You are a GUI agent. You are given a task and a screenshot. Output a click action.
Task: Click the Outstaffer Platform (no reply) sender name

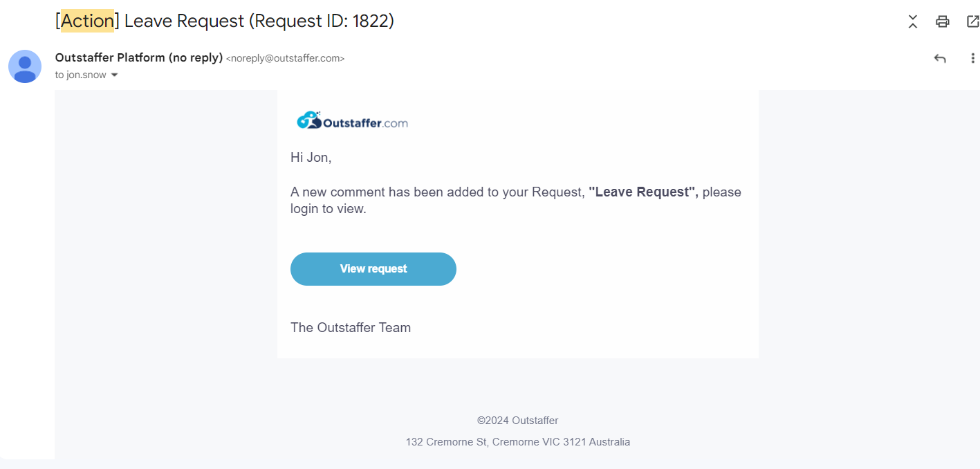pyautogui.click(x=139, y=57)
